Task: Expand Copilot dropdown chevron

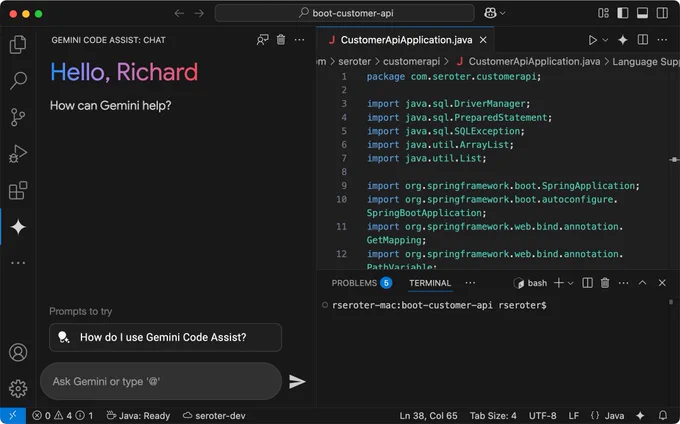Action: (503, 13)
